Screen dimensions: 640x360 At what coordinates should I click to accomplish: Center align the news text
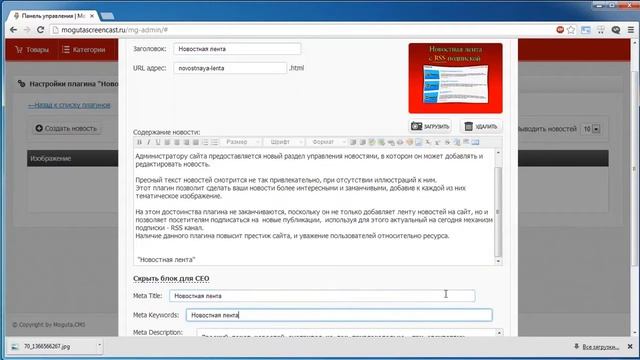[x=177, y=142]
